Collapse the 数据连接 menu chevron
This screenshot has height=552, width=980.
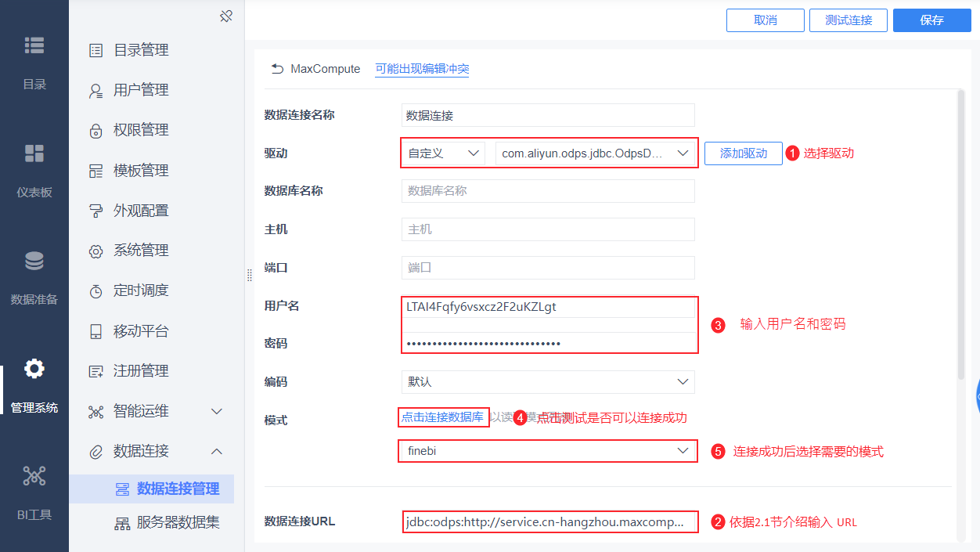click(217, 452)
